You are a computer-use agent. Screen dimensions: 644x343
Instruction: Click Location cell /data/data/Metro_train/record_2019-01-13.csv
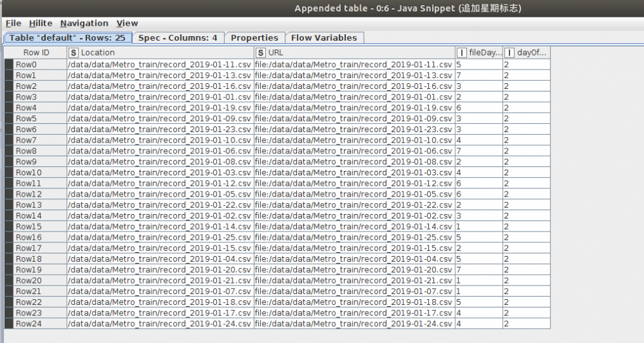160,75
